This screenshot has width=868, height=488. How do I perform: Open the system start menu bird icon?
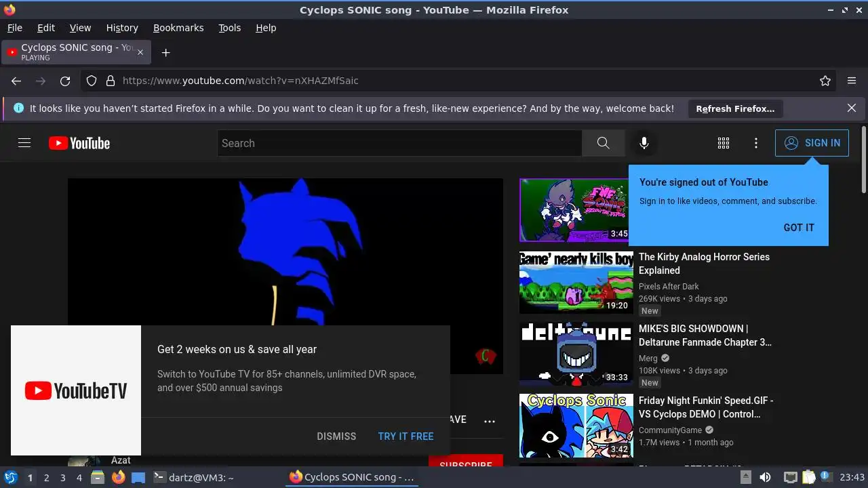coord(11,477)
